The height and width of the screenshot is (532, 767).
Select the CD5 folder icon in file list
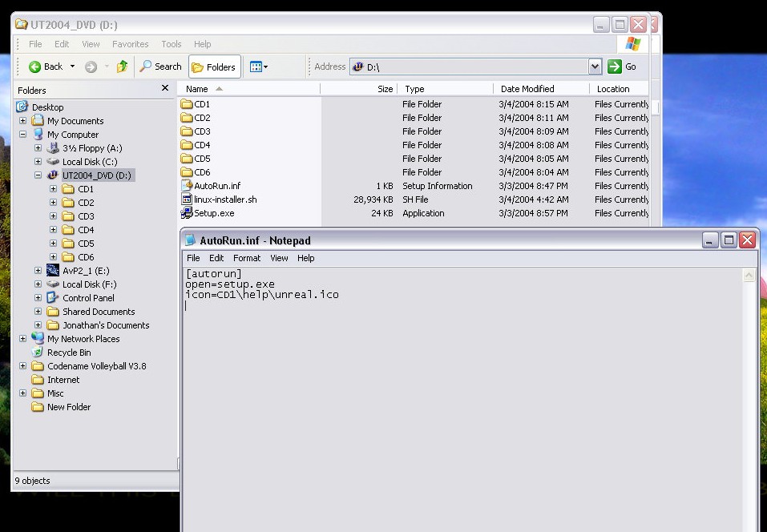187,159
